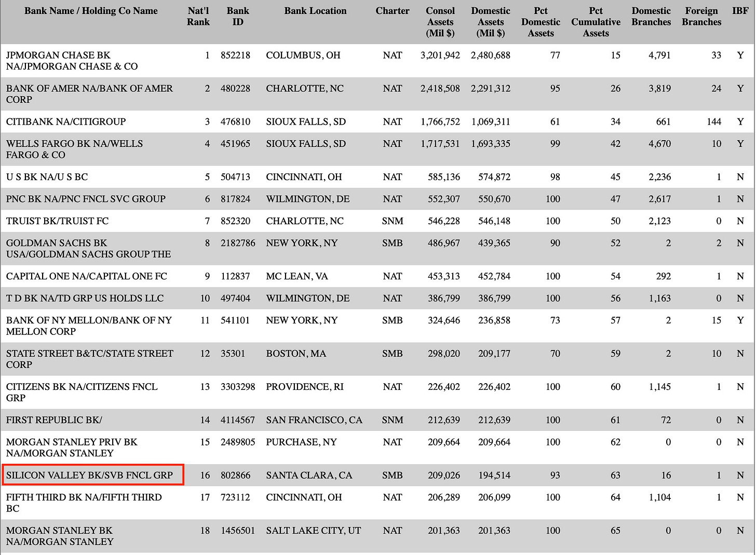Click consolidated assets value "1,766,752"

pos(440,121)
